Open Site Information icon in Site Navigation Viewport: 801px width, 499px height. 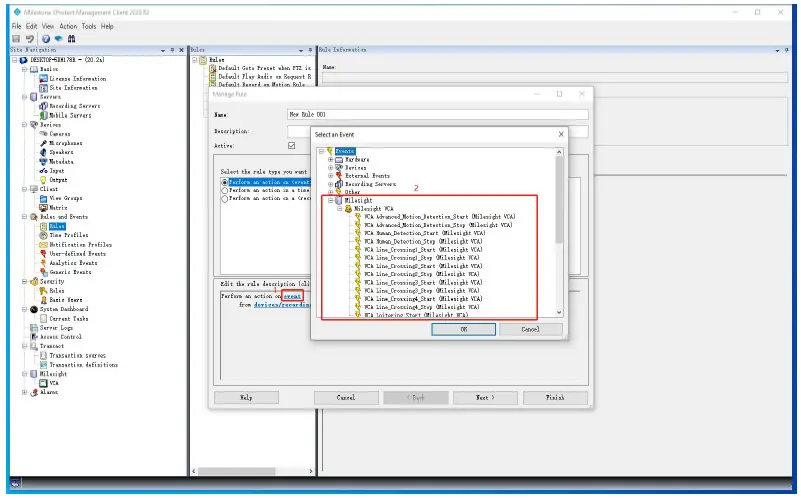point(43,88)
